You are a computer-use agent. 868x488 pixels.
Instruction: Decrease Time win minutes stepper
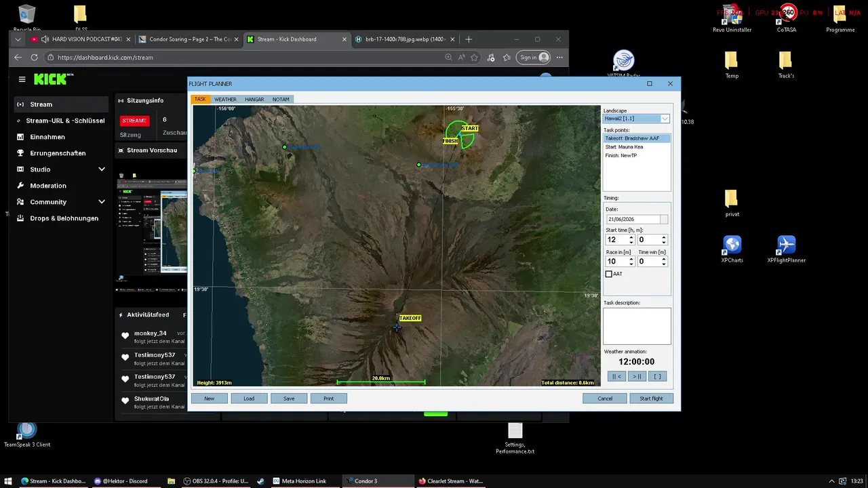coord(663,264)
